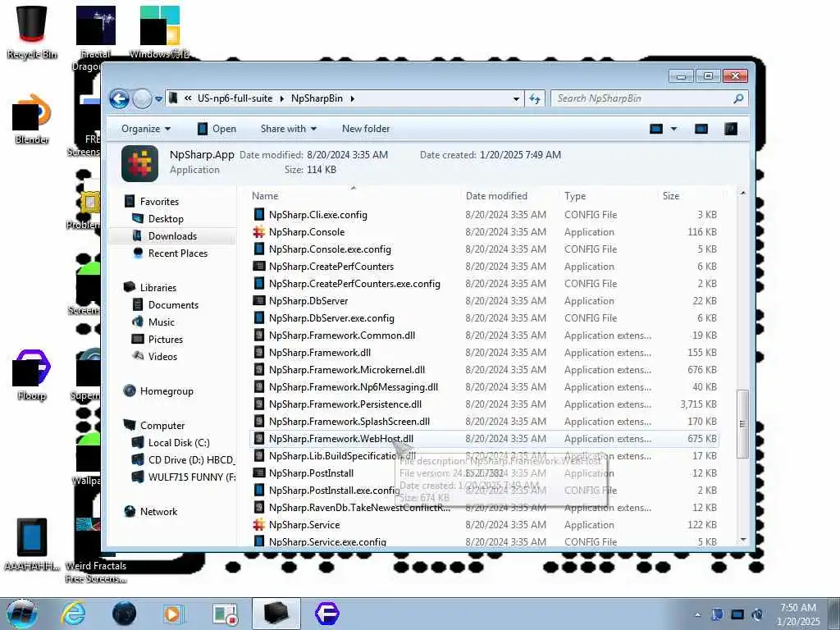Open WULF715 FUNNY drive
The height and width of the screenshot is (630, 840).
coord(191,477)
